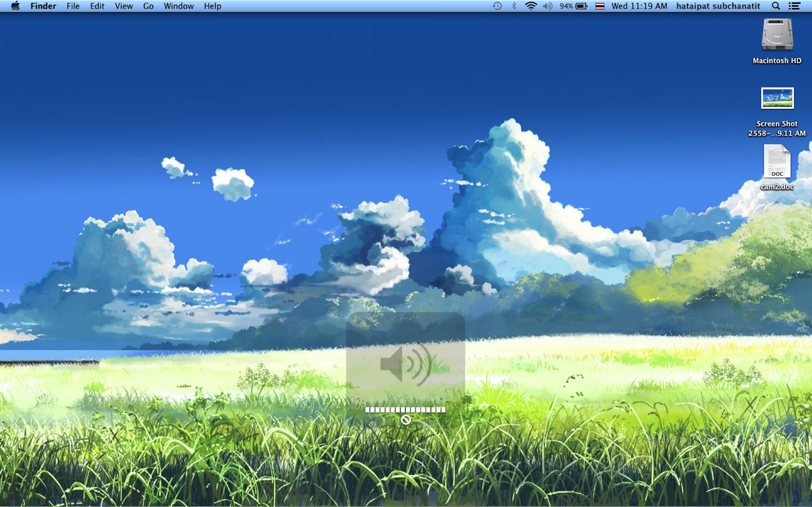Open the battery status showing 94%

click(x=574, y=6)
